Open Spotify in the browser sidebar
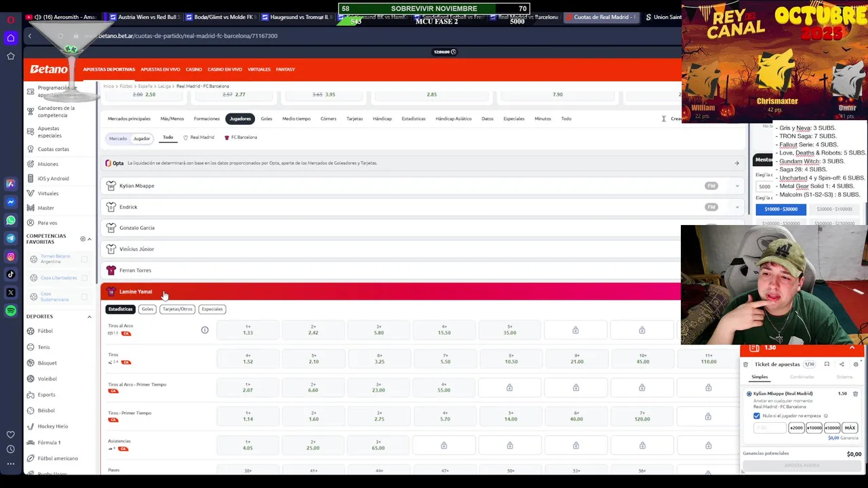This screenshot has height=488, width=868. click(11, 310)
